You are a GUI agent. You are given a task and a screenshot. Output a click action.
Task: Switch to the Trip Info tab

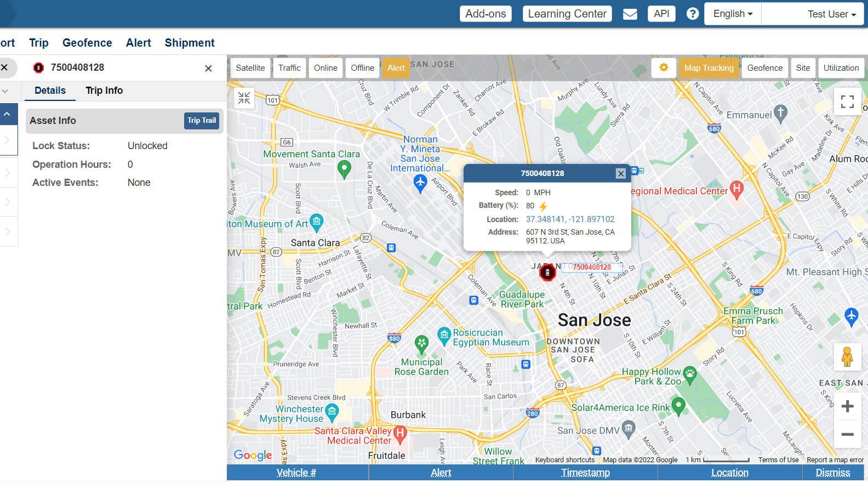pyautogui.click(x=104, y=90)
